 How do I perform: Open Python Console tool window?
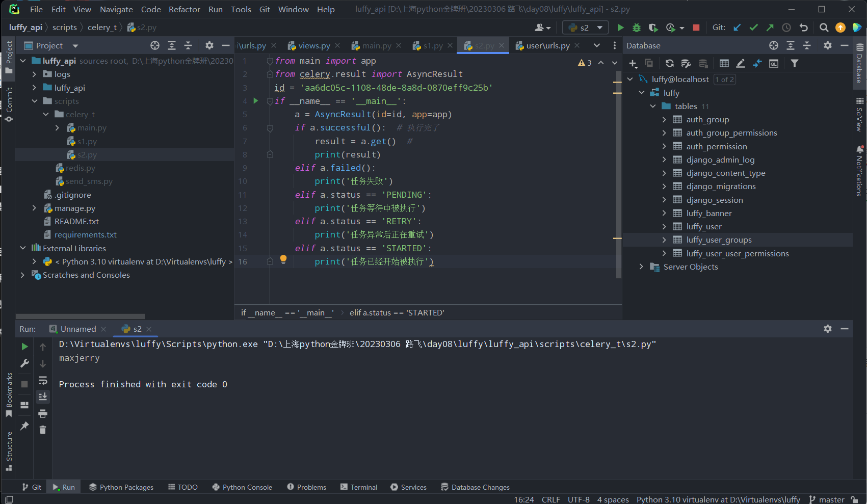click(242, 487)
